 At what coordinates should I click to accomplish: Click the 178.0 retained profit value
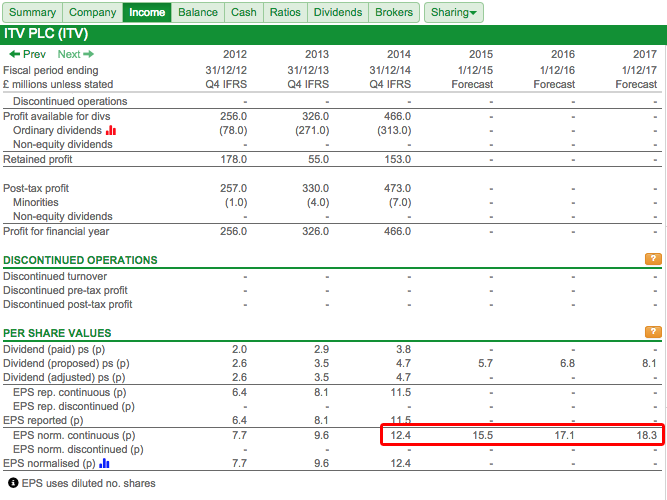coord(234,160)
